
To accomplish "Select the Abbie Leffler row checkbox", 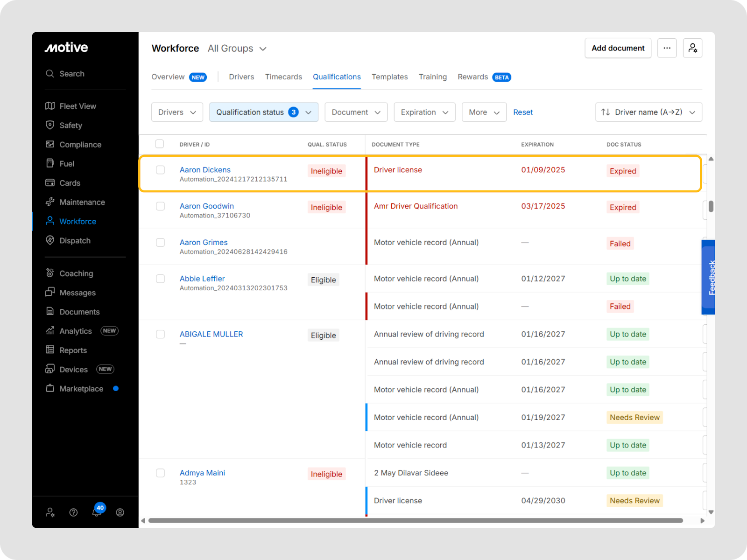I will (x=160, y=279).
